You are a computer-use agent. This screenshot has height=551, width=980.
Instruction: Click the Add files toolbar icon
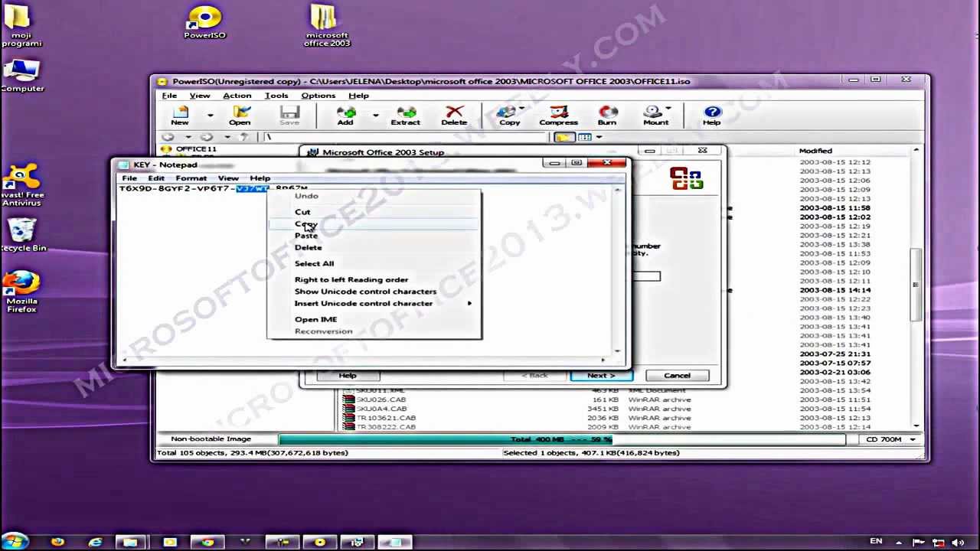pos(345,116)
